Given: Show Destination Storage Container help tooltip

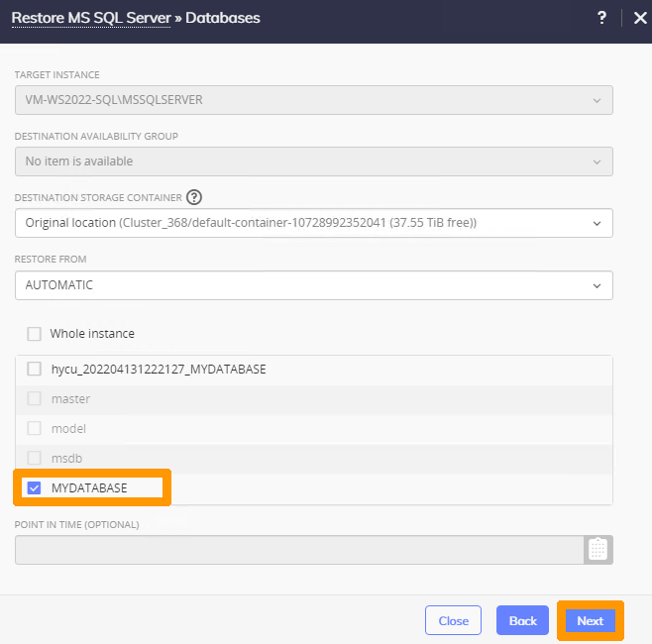Looking at the screenshot, I should pos(194,197).
